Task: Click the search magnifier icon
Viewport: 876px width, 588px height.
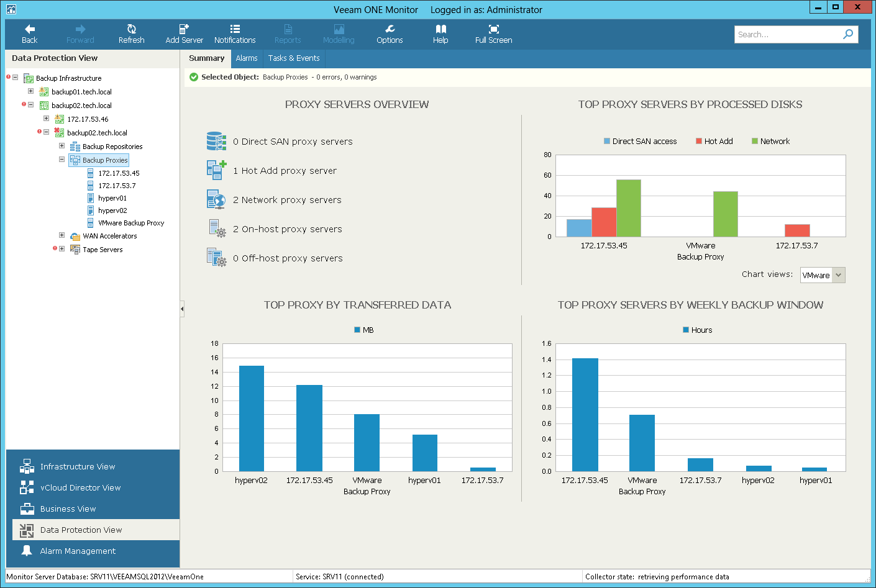Action: [848, 34]
